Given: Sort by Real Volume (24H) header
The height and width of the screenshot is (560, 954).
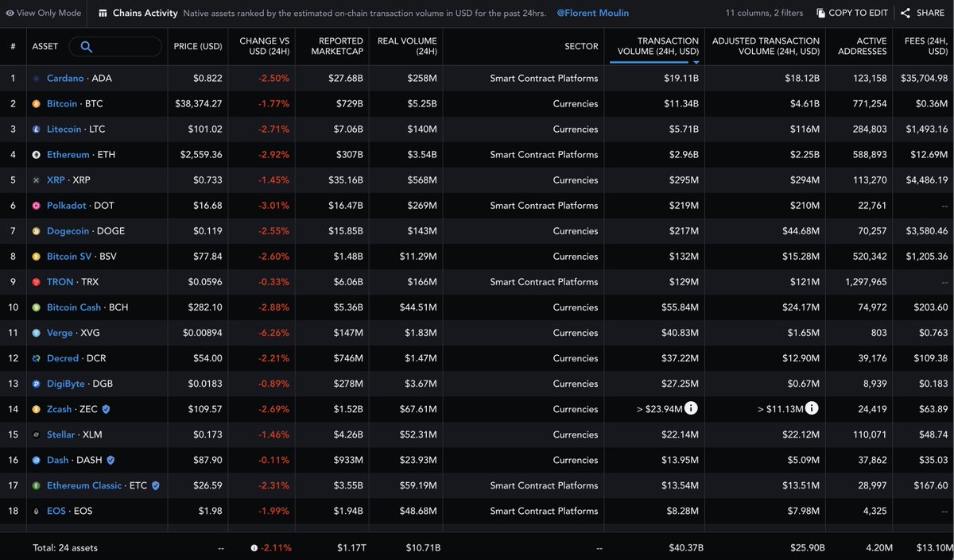Looking at the screenshot, I should click(x=407, y=46).
